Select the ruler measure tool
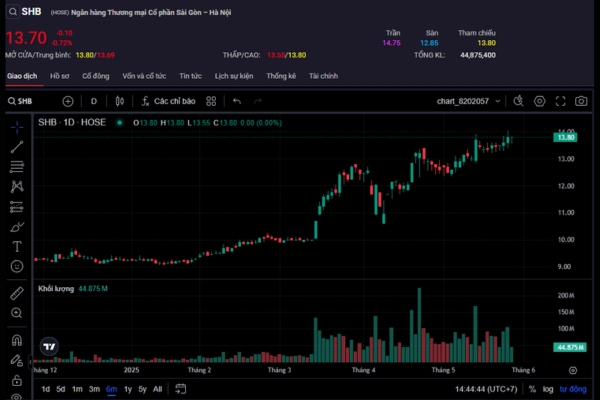 pos(17,293)
